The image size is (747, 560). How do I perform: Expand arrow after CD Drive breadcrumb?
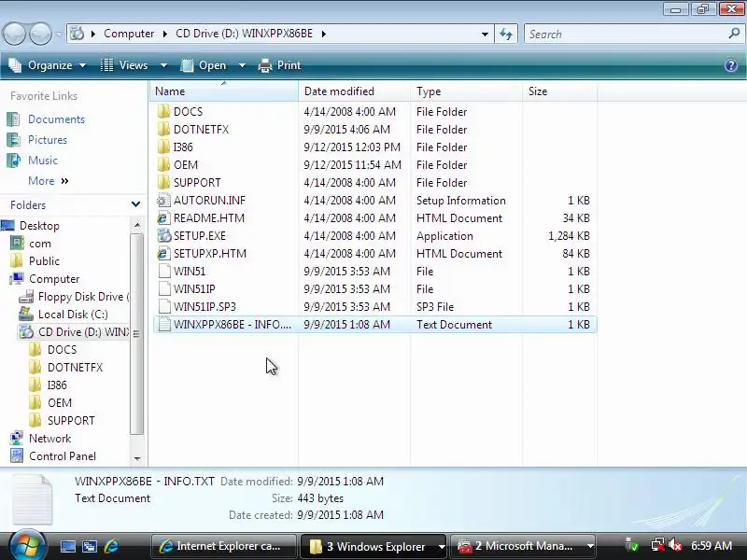[x=324, y=34]
